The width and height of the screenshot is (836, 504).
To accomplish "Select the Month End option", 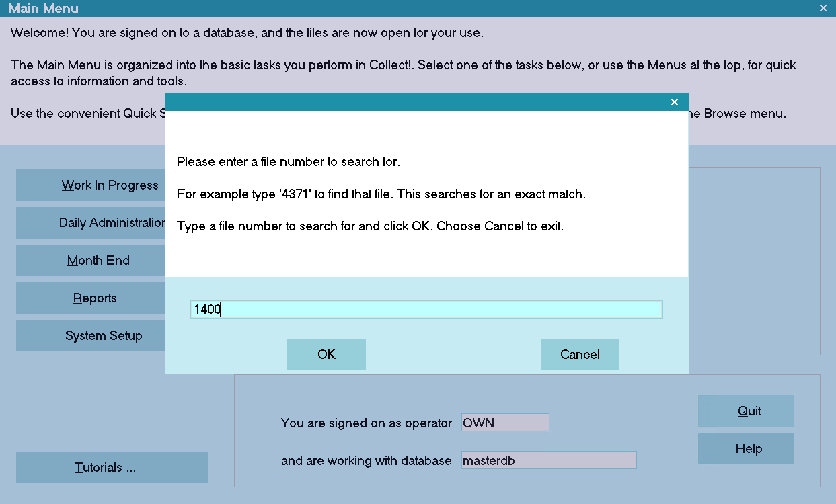I will coord(90,260).
